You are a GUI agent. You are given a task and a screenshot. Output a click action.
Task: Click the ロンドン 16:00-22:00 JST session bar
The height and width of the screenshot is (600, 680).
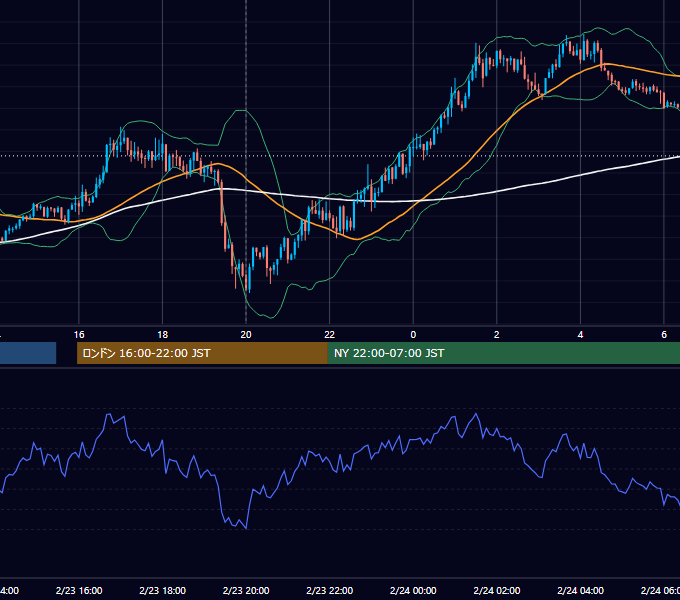[x=202, y=353]
